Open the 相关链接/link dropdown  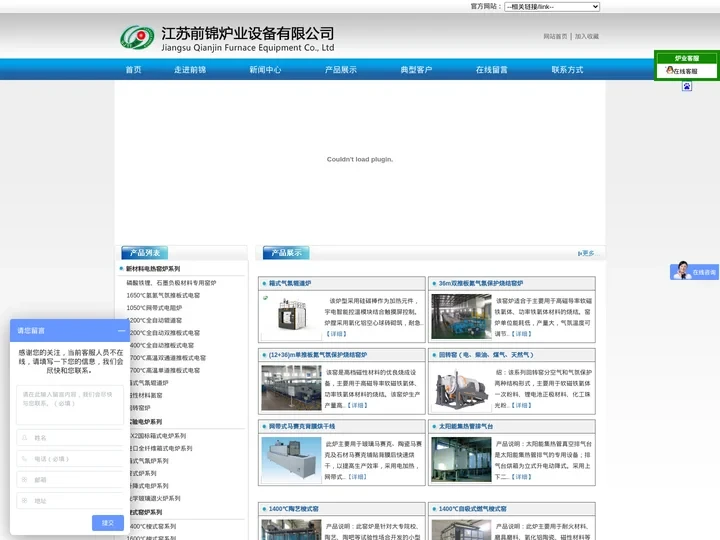click(x=551, y=6)
